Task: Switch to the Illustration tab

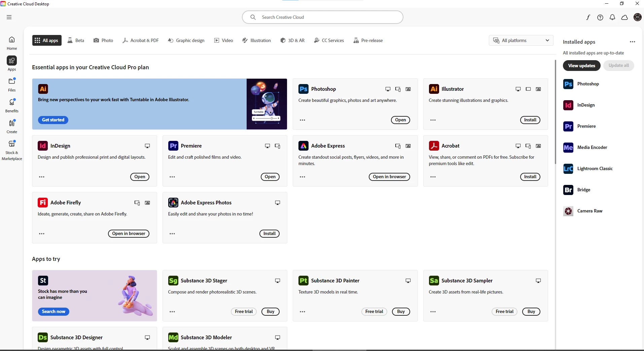Action: point(257,40)
